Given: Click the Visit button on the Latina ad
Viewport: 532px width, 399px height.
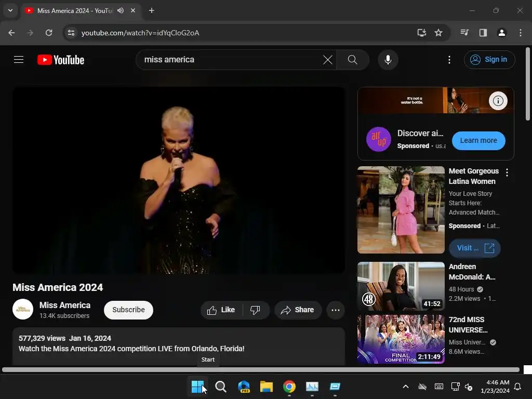Looking at the screenshot, I should tap(475, 248).
